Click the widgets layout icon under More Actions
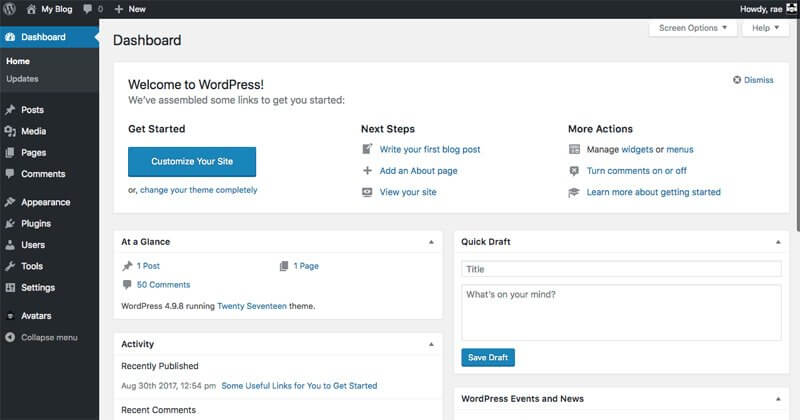This screenshot has height=420, width=800. click(574, 149)
